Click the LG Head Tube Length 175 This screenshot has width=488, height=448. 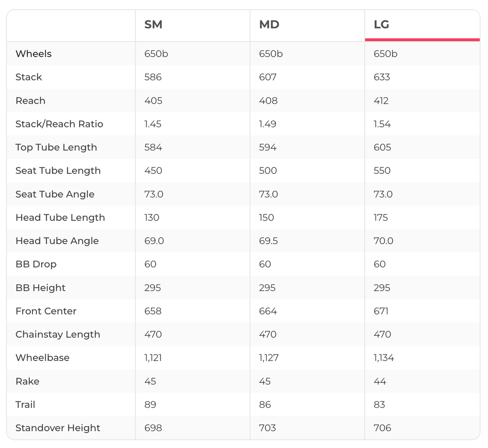pyautogui.click(x=381, y=218)
